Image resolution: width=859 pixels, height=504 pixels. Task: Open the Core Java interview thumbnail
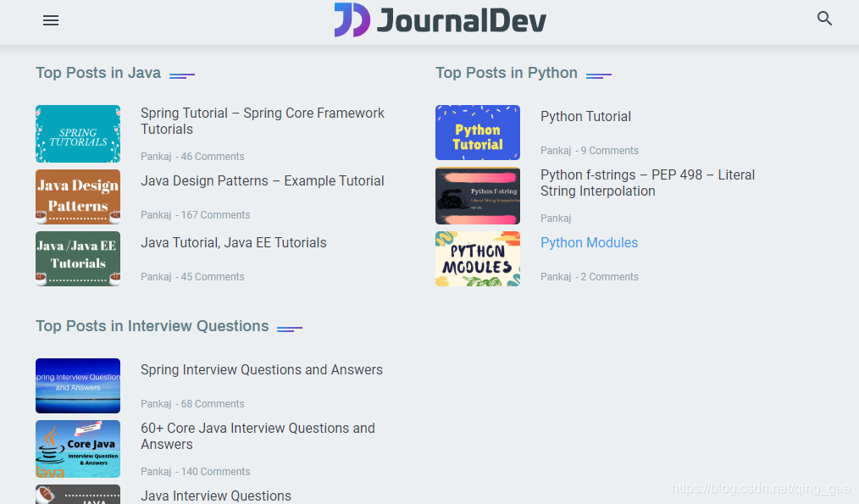pos(78,449)
